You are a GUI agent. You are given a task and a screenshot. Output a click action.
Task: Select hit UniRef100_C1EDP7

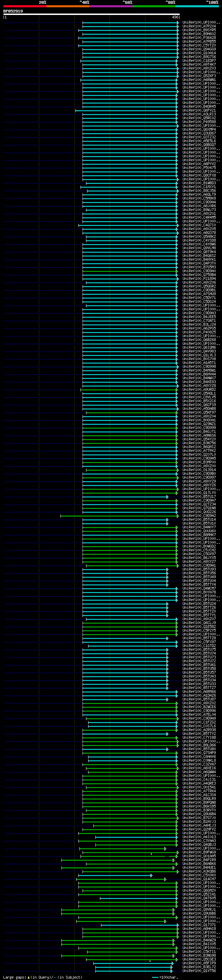(199, 60)
